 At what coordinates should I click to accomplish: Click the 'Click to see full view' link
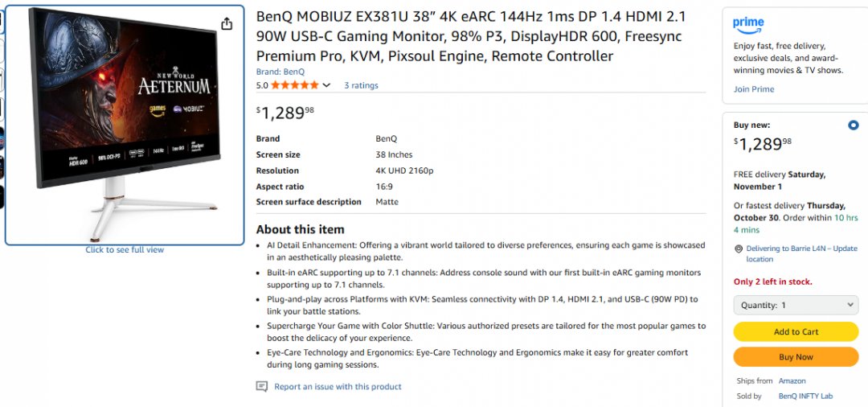pyautogui.click(x=125, y=250)
